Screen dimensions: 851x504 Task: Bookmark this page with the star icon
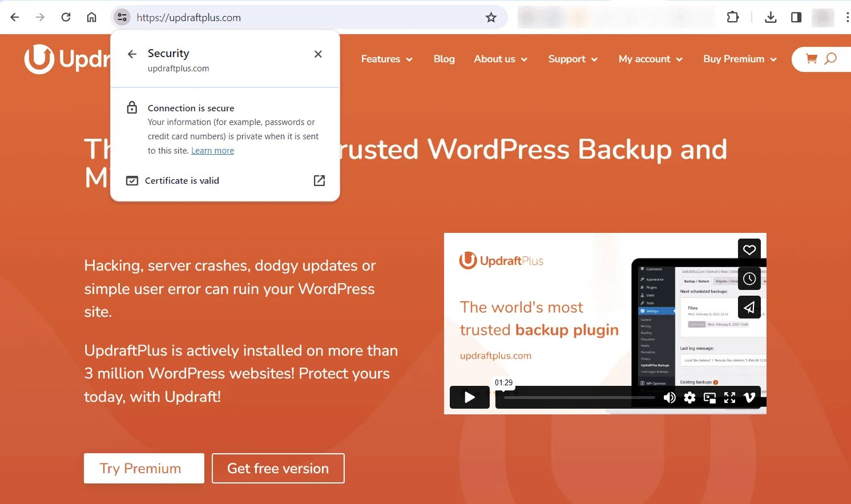pyautogui.click(x=491, y=17)
